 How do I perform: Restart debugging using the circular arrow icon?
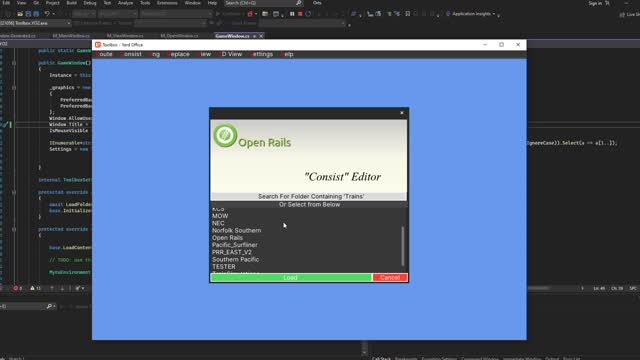308,14
